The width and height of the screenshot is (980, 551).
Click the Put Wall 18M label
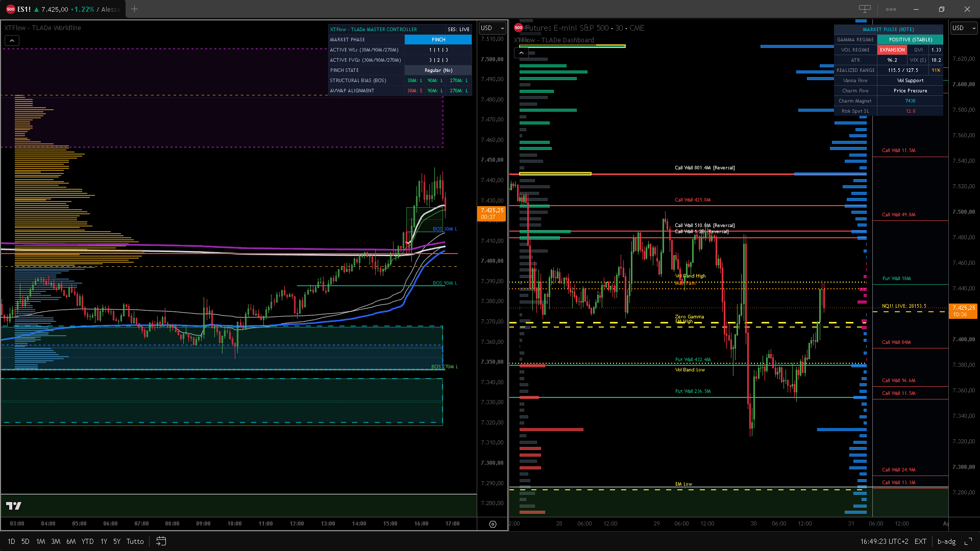[x=896, y=279]
